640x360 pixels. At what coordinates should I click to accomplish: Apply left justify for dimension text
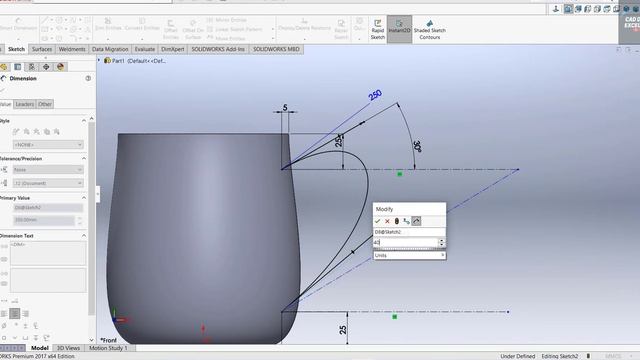pos(4,313)
